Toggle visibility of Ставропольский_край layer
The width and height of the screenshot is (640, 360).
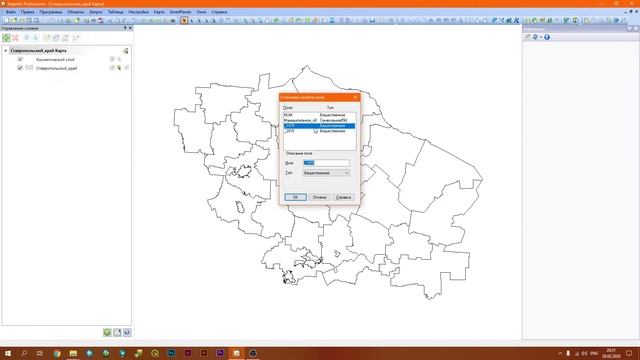(x=20, y=68)
